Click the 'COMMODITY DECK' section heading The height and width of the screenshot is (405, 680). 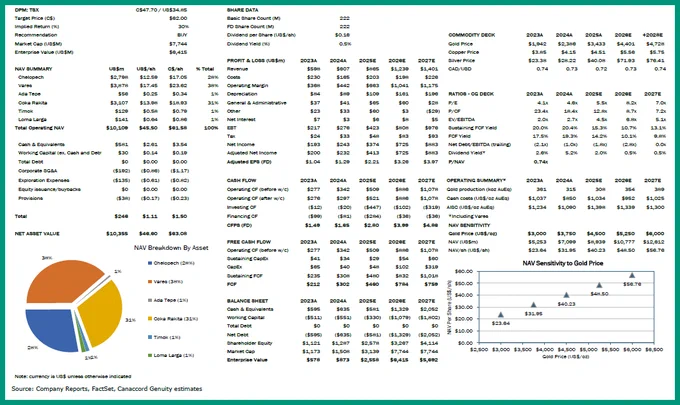472,35
